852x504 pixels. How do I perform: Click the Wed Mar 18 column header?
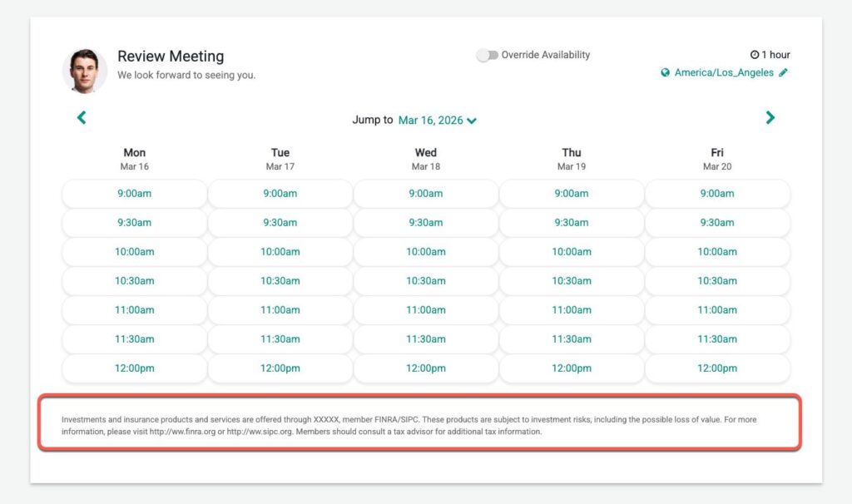(x=426, y=159)
